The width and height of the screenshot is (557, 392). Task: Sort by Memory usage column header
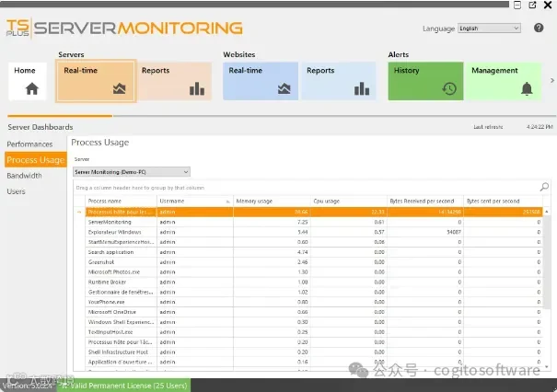coord(272,201)
